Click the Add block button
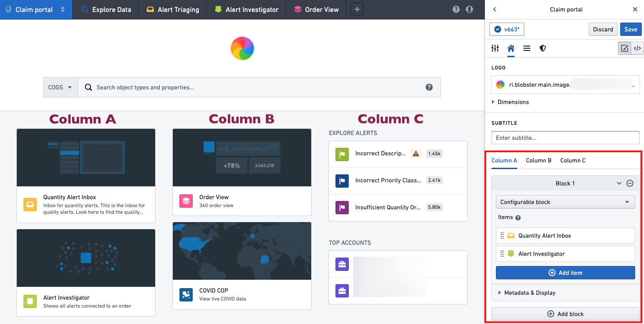Viewport: 644px width, 324px height. click(x=565, y=314)
